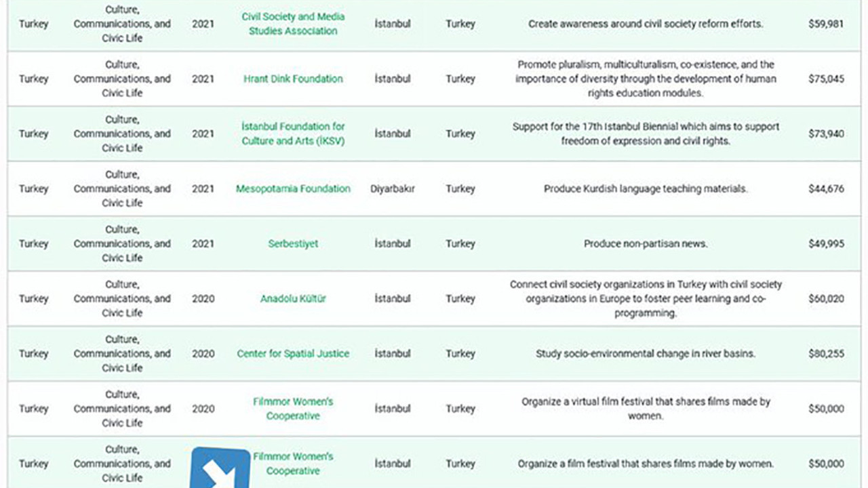Click the $80,255 amount cell

[826, 353]
